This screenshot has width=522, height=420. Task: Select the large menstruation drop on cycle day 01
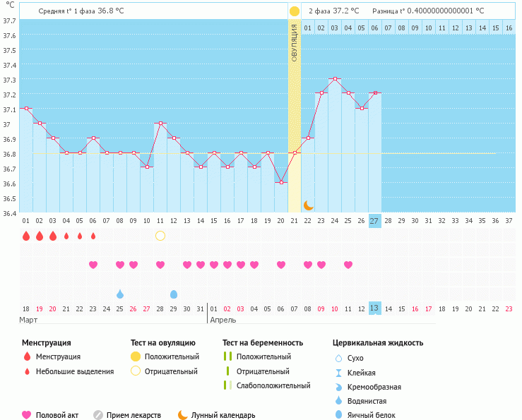point(26,236)
